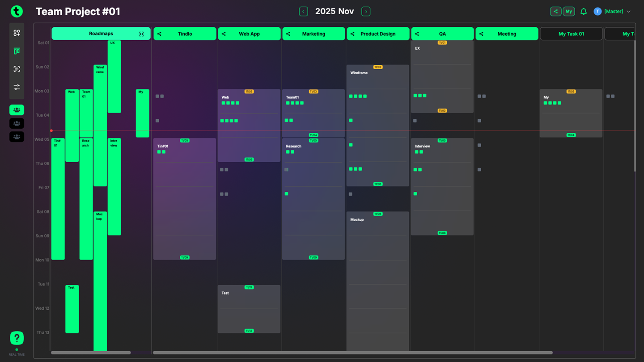Toggle the share filter button in header
The image size is (644, 362).
click(555, 12)
